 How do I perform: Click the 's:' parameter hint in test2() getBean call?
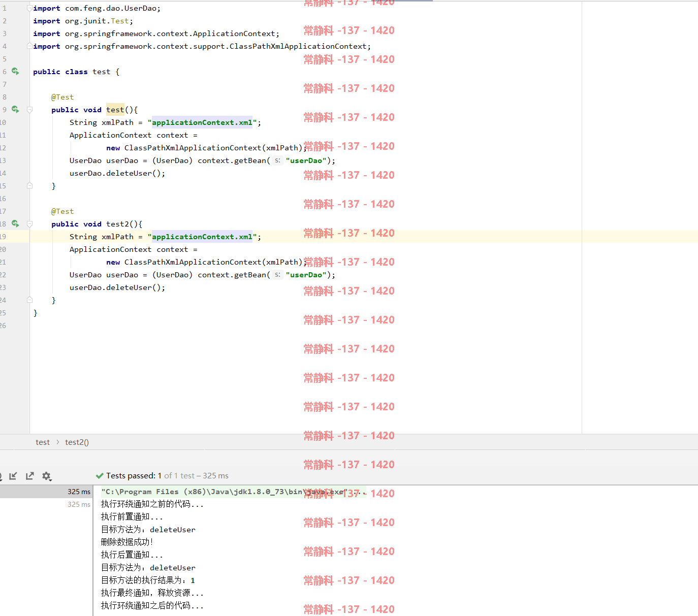coord(277,275)
